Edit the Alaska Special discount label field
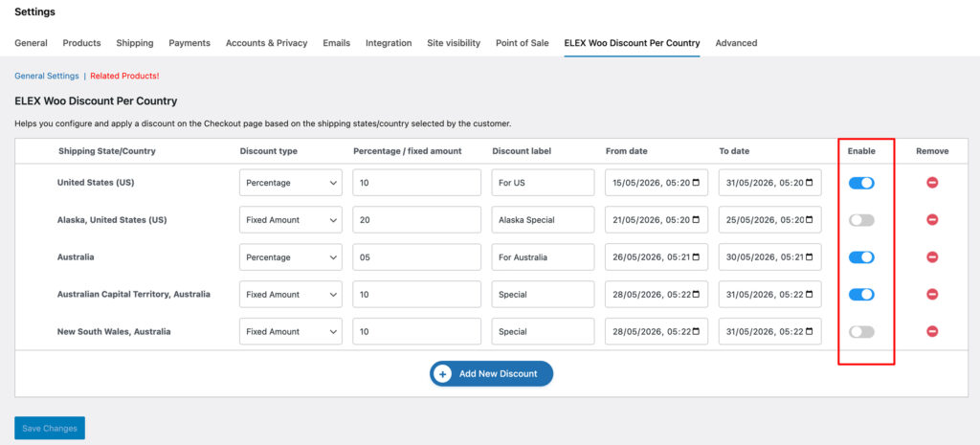980x445 pixels. pos(543,220)
